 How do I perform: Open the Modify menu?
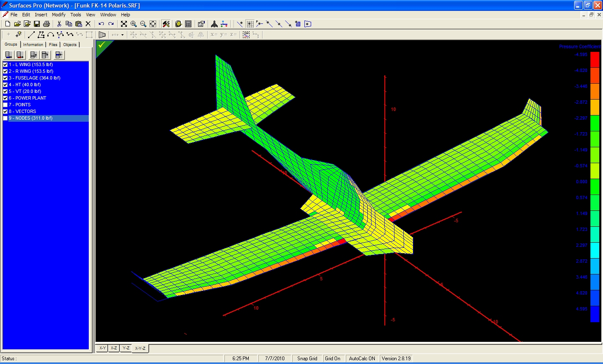[59, 15]
